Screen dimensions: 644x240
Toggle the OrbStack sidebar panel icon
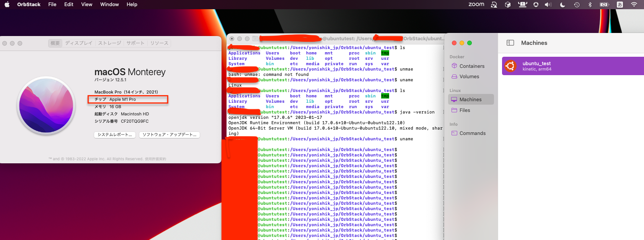pyautogui.click(x=510, y=43)
